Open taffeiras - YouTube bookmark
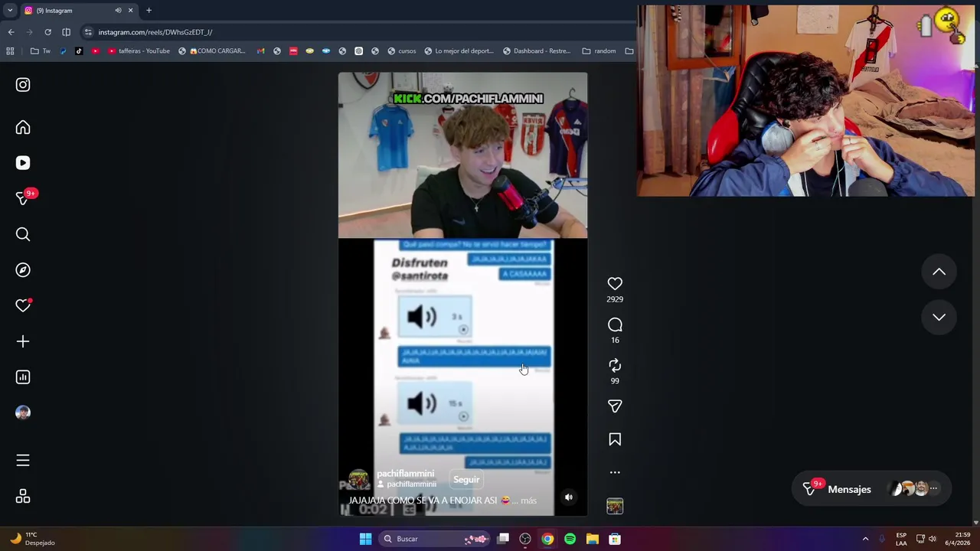980x551 pixels. click(x=139, y=51)
